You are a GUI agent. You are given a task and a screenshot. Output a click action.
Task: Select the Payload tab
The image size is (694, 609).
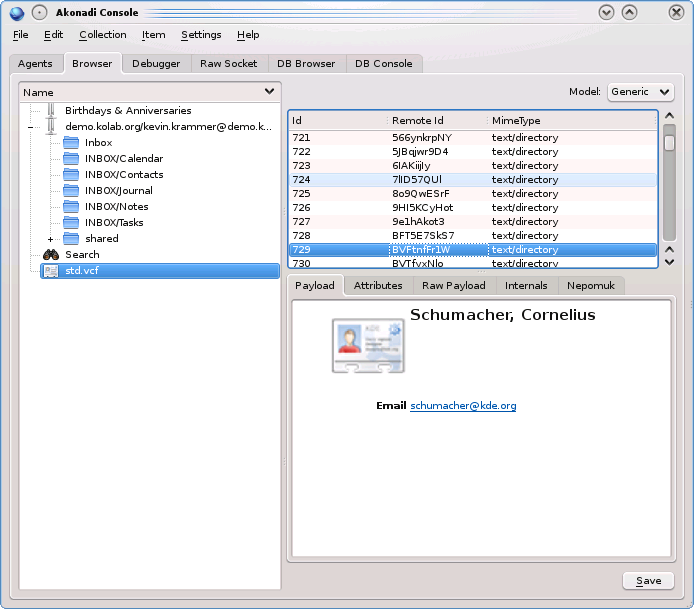point(315,286)
